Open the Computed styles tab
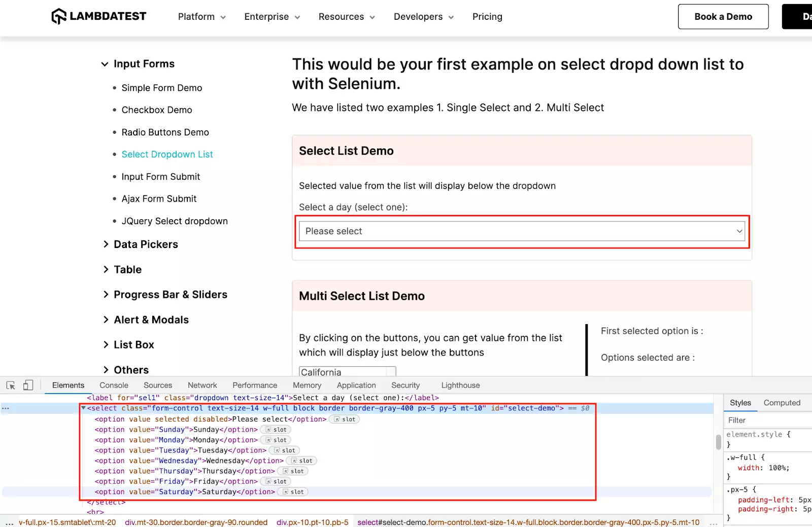The width and height of the screenshot is (812, 527). pos(782,402)
